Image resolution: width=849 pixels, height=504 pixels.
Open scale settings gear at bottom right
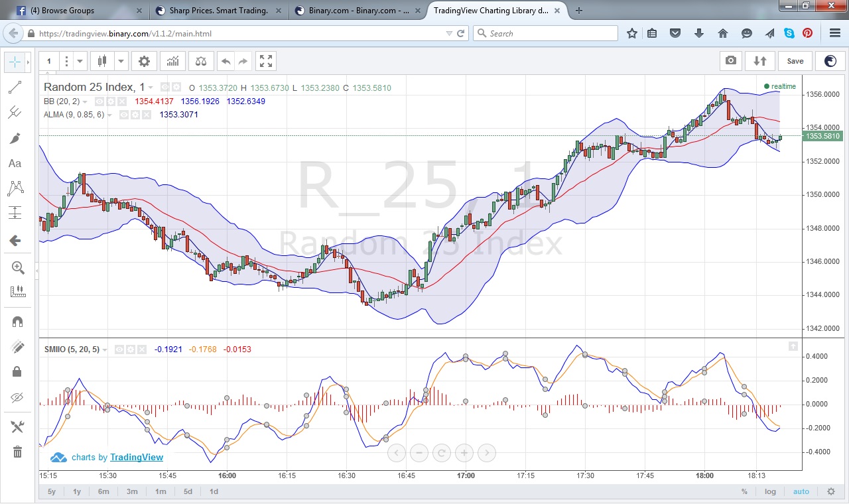tap(831, 492)
